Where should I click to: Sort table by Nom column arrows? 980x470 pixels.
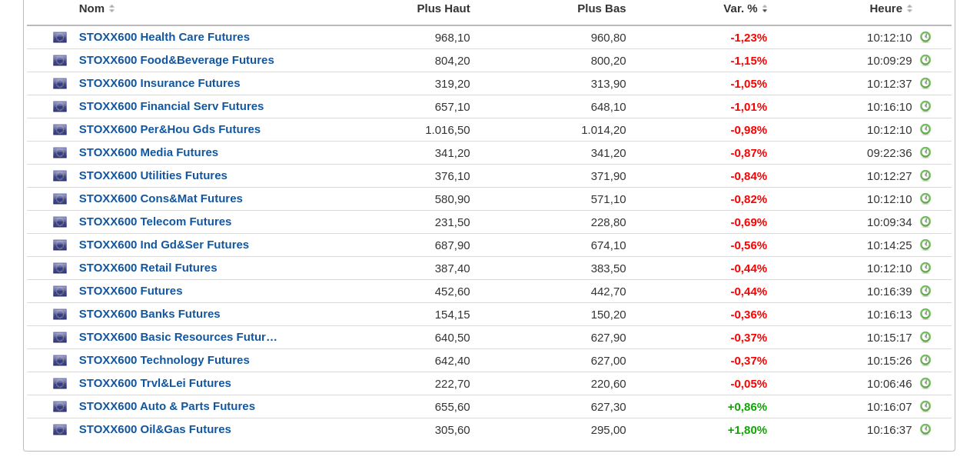[x=111, y=8]
